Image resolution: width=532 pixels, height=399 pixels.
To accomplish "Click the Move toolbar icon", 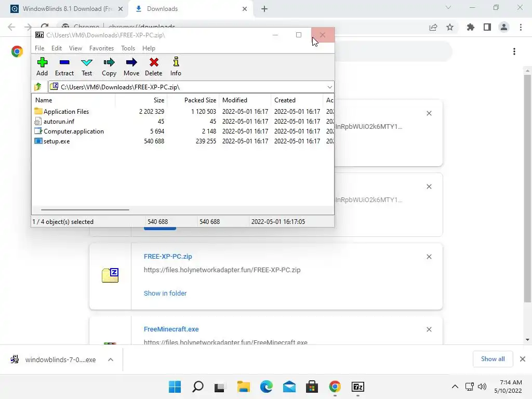I will [x=131, y=66].
